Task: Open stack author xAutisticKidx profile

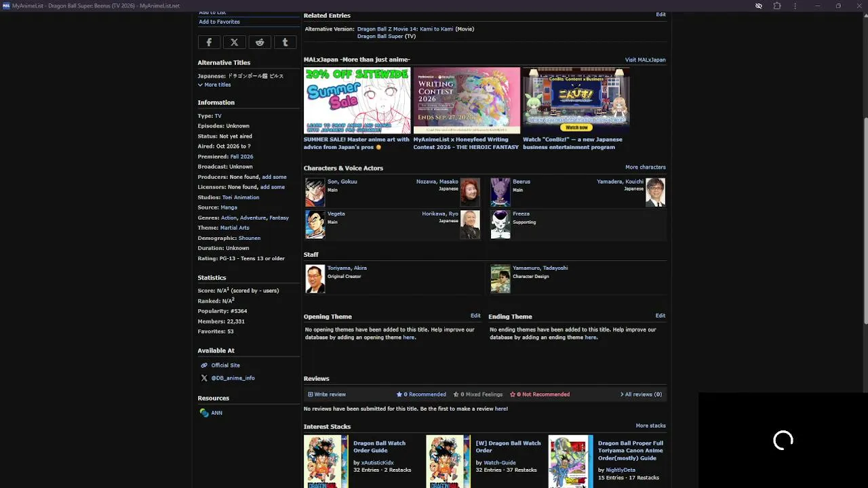Action: coord(378,463)
